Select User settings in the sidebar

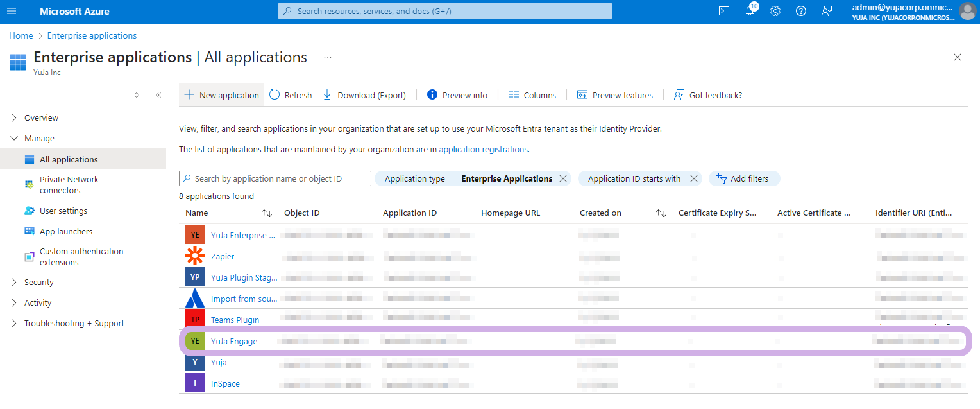pyautogui.click(x=63, y=211)
